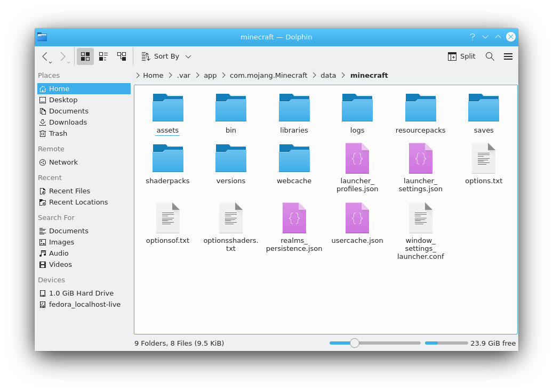The height and width of the screenshot is (392, 553).
Task: Switch to Icons view mode
Action: (85, 56)
